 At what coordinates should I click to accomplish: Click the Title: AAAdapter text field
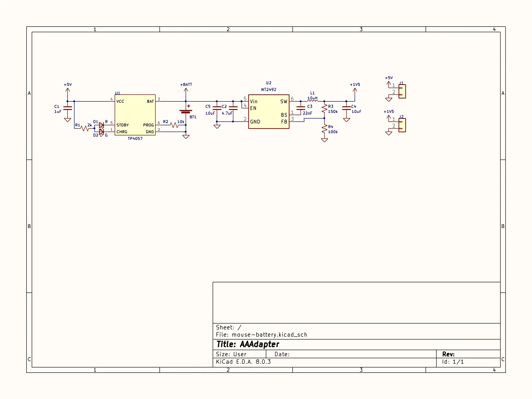[248, 344]
